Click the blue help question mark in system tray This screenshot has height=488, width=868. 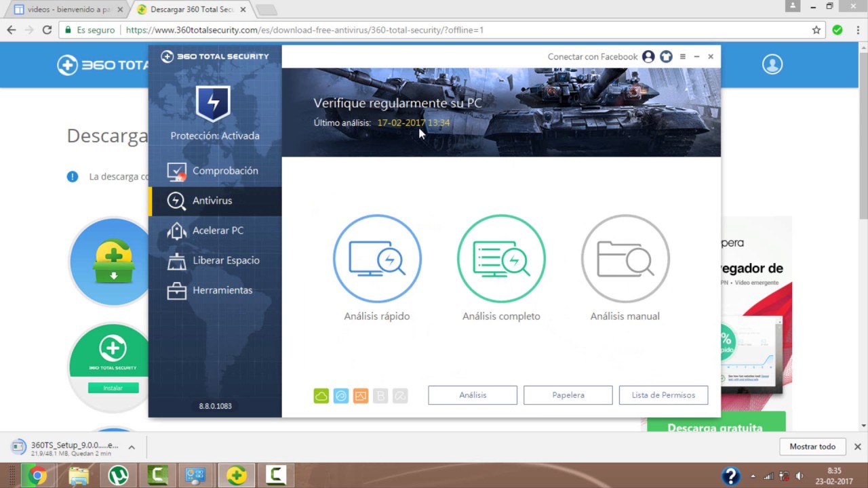coord(730,476)
